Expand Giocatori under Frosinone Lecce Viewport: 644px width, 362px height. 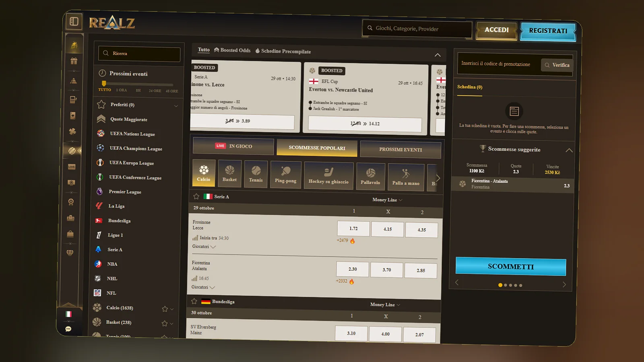coord(204,247)
